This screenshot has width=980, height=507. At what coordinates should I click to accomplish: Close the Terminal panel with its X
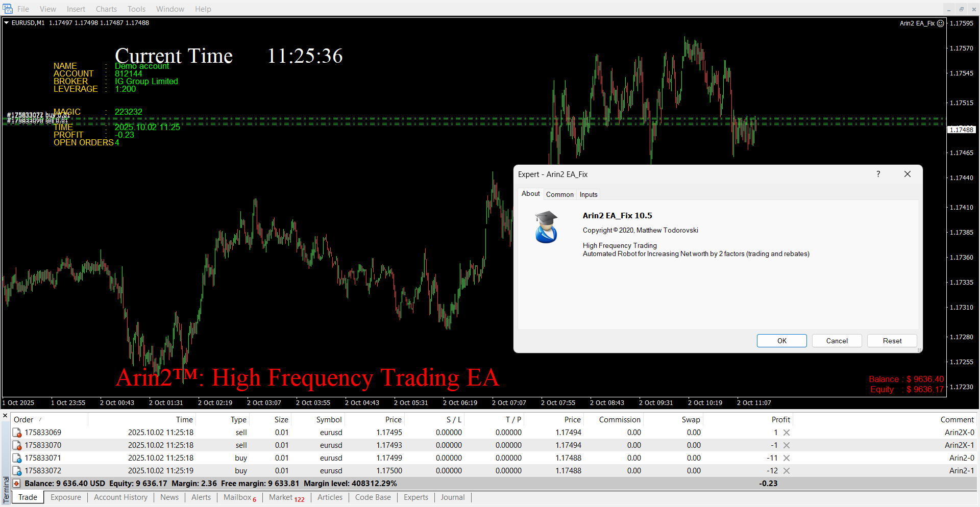click(5, 416)
